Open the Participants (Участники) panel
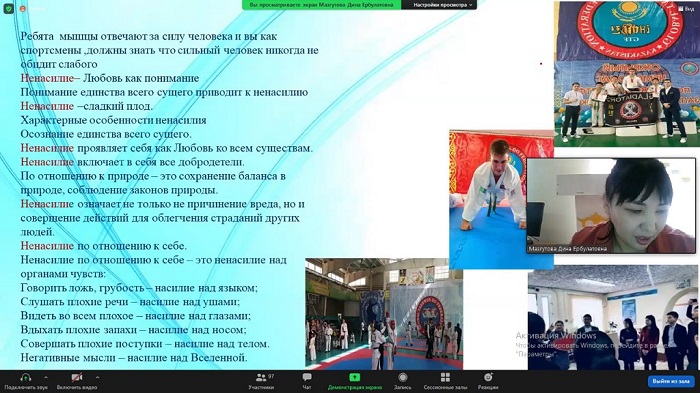700x393 pixels. [x=261, y=381]
